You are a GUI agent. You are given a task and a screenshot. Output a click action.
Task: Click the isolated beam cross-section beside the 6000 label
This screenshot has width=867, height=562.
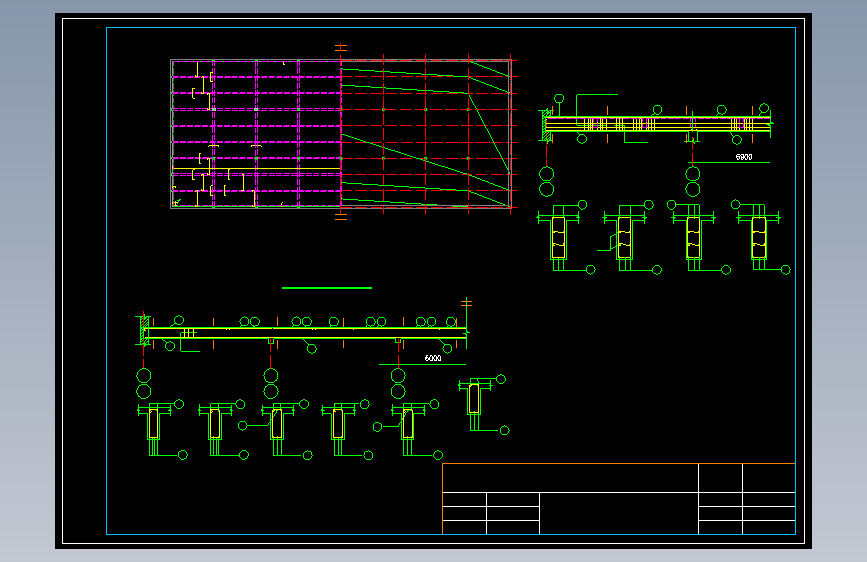(484, 404)
